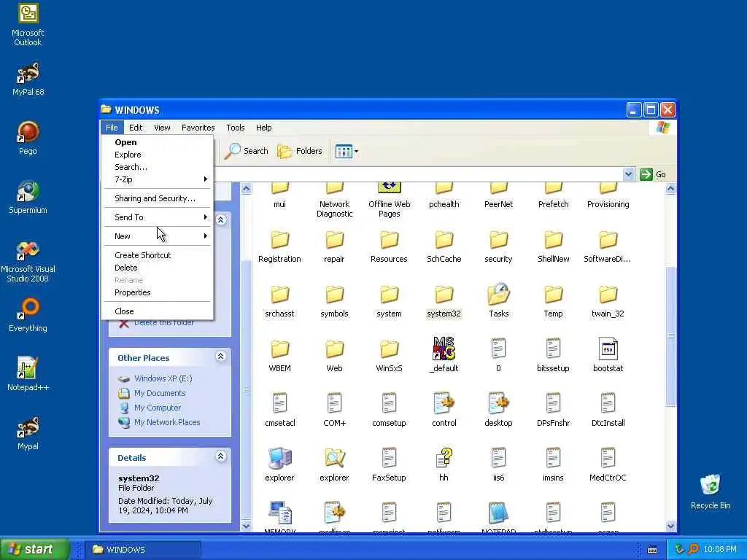The height and width of the screenshot is (560, 747).
Task: Click the Start button
Action: tap(35, 550)
